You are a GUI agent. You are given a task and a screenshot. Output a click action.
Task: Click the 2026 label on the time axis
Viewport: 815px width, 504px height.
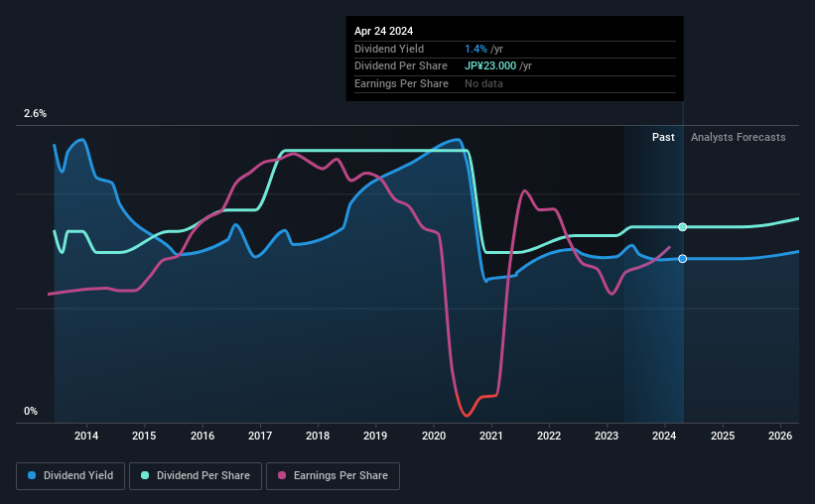click(780, 436)
